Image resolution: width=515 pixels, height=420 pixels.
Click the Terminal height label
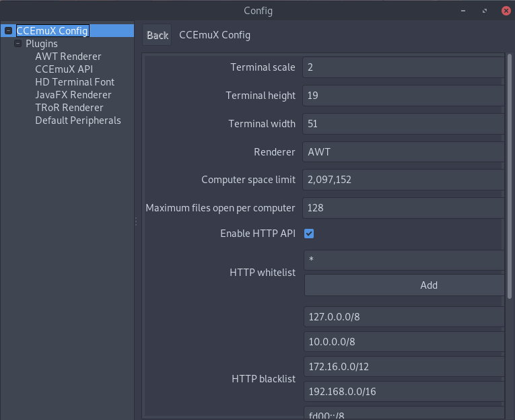point(261,96)
